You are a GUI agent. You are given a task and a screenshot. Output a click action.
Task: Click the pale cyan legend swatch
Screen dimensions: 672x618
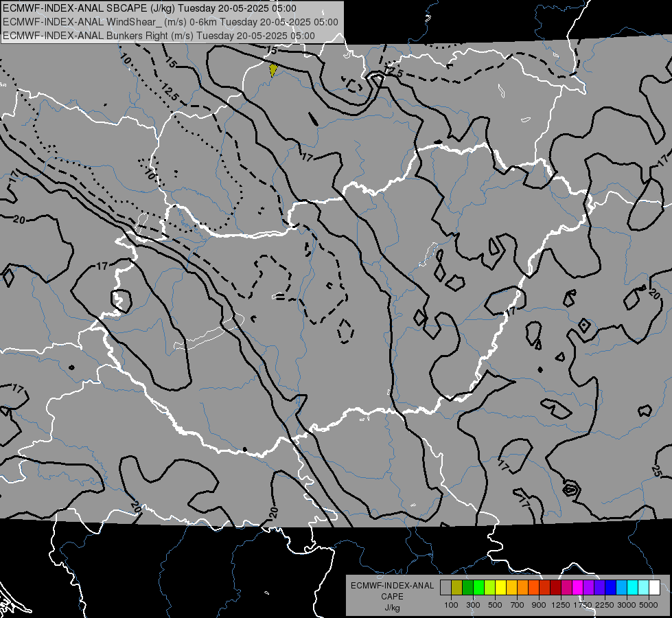pos(644,588)
